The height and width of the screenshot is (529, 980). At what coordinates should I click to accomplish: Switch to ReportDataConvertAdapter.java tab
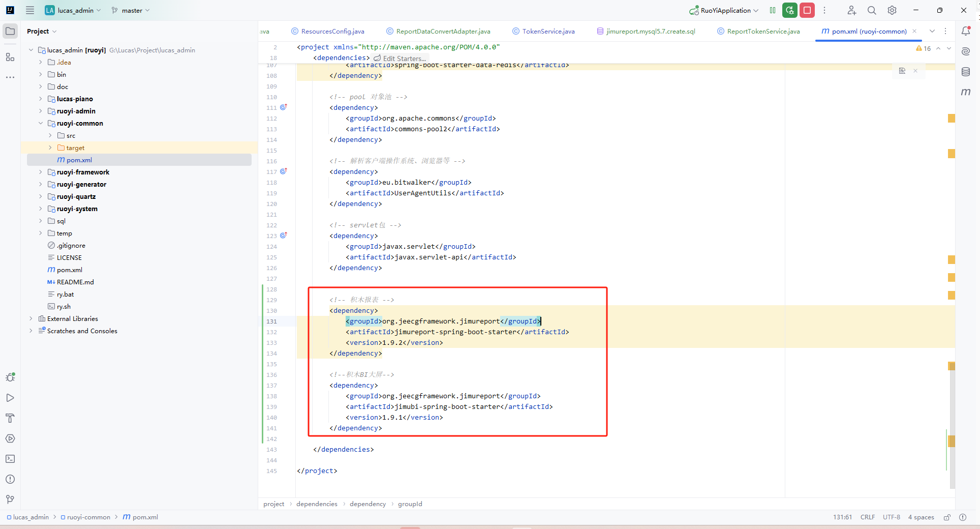439,31
